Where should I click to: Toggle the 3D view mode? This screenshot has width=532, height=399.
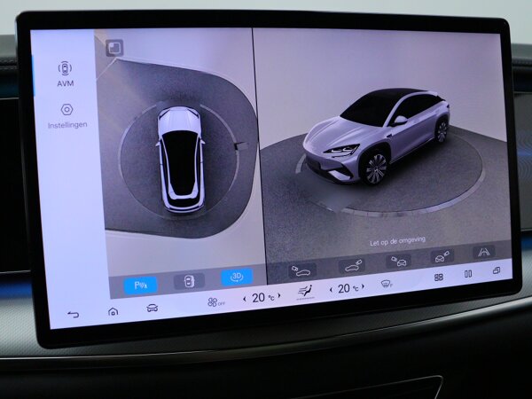pos(237,277)
